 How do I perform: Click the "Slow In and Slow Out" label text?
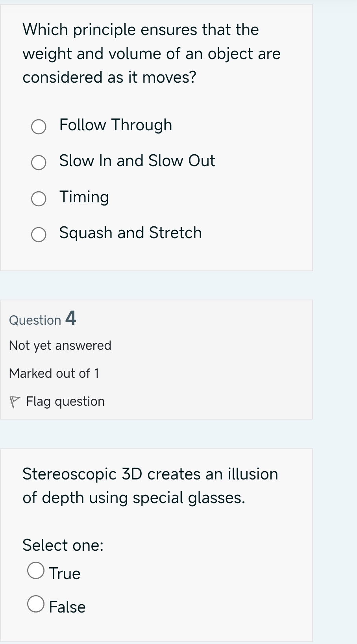coord(137,161)
